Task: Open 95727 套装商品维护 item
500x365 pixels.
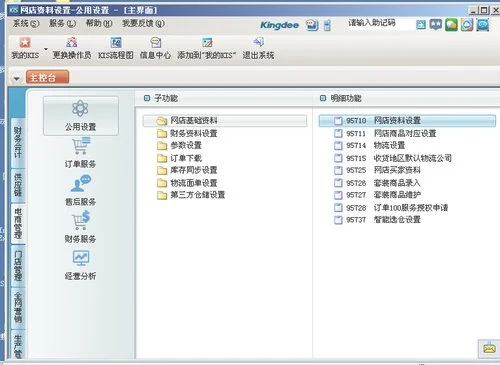Action: pos(383,195)
